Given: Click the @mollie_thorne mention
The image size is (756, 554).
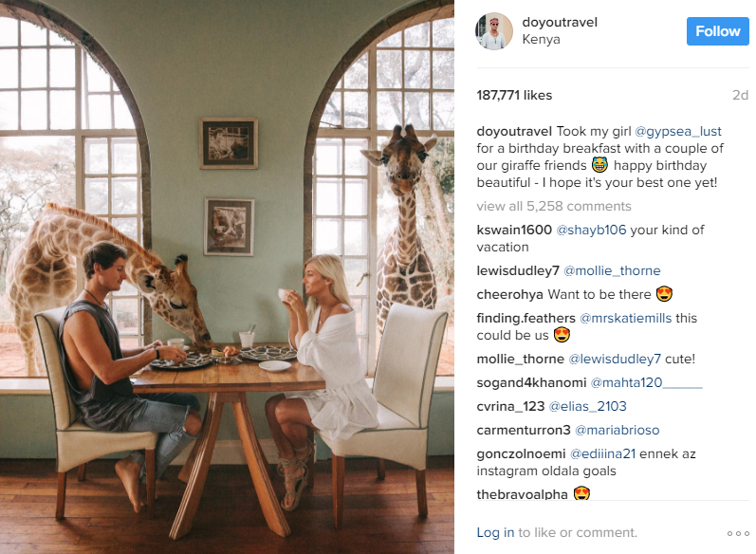Looking at the screenshot, I should click(x=612, y=270).
